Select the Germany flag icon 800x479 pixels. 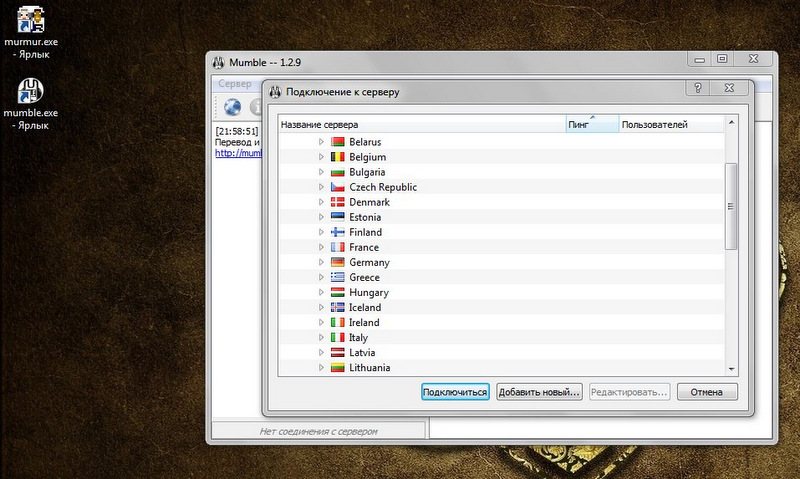point(337,262)
